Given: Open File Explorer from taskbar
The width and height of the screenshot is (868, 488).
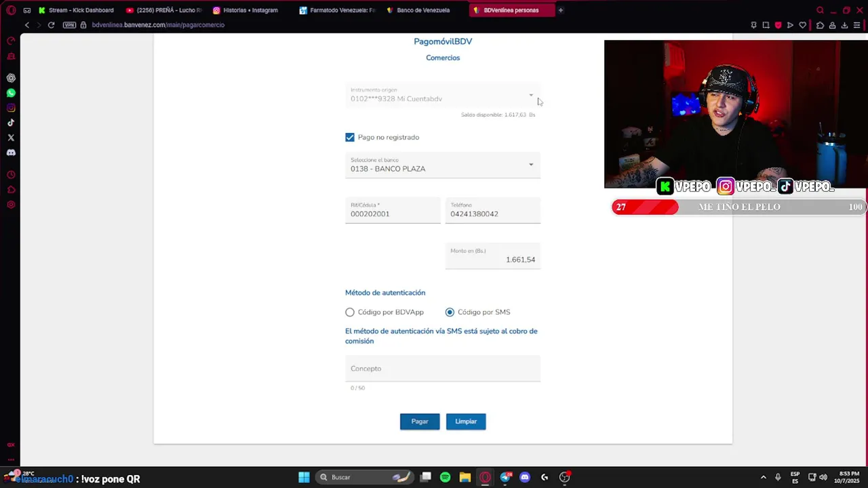Looking at the screenshot, I should tap(465, 477).
